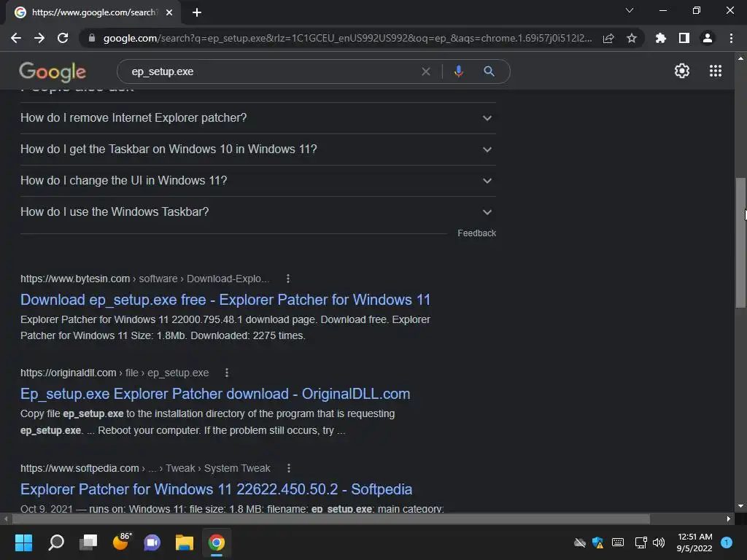This screenshot has width=747, height=560.
Task: Open the tab search dropdown arrow
Action: point(630,10)
